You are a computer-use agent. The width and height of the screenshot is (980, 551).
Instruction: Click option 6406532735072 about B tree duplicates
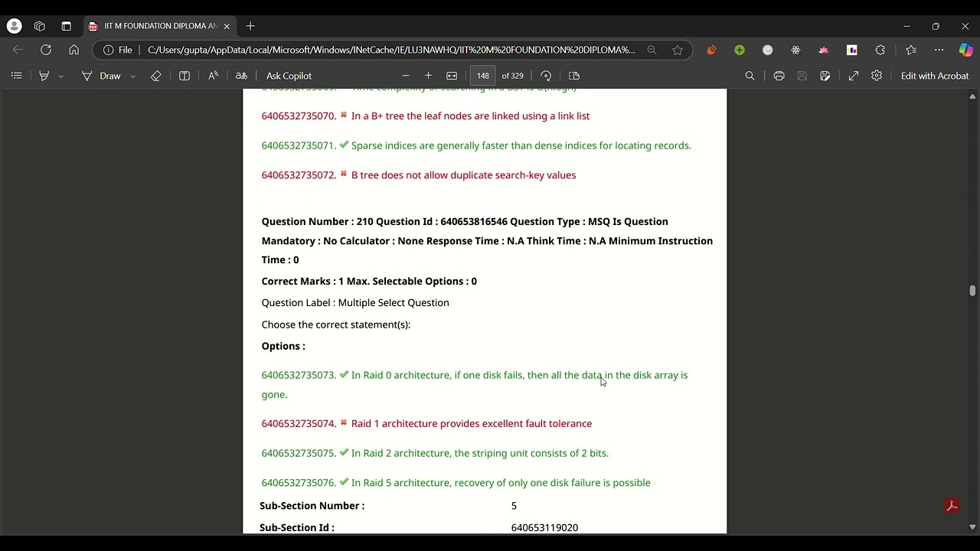click(419, 175)
